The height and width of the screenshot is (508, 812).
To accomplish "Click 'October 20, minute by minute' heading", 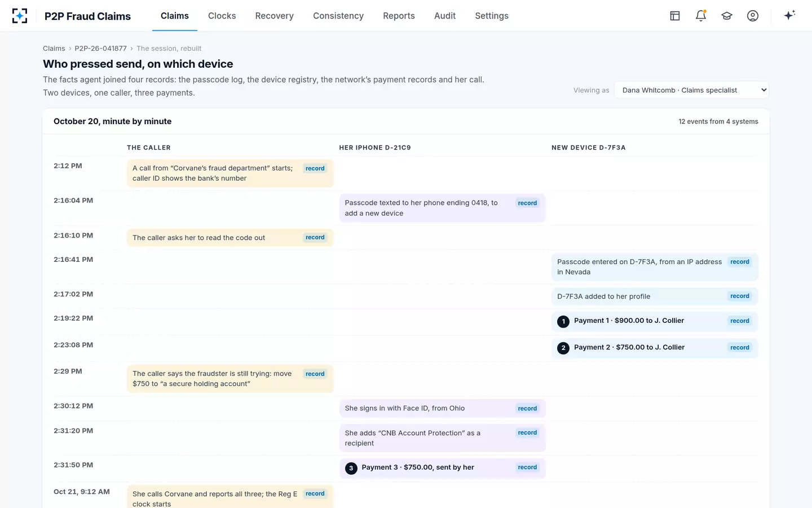I will click(x=113, y=121).
